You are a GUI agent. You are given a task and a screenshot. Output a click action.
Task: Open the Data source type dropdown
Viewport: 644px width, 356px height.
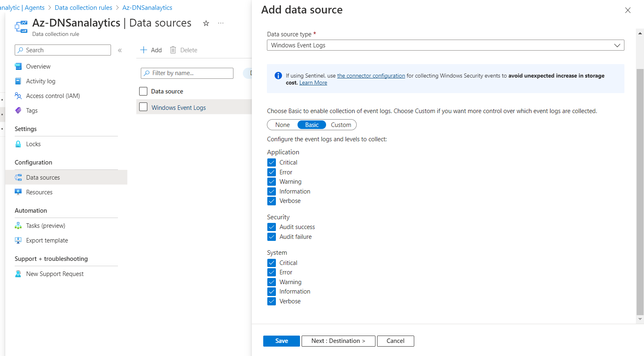446,45
